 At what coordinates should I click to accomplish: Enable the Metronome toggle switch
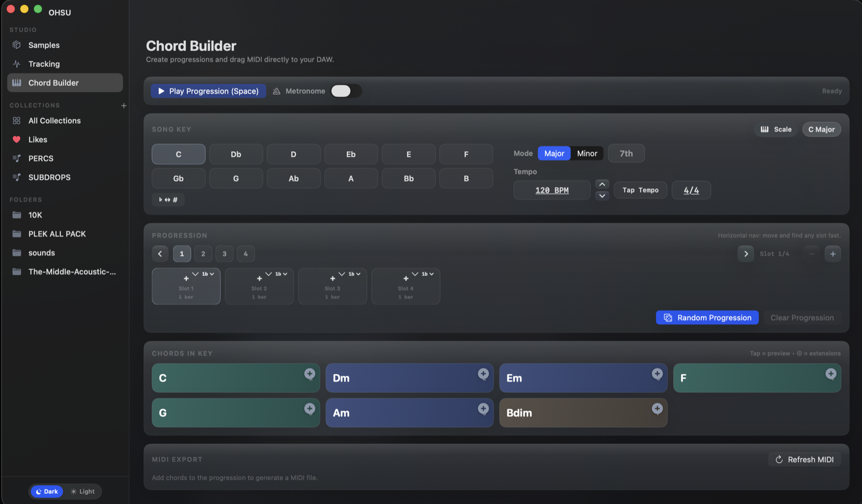tap(345, 91)
